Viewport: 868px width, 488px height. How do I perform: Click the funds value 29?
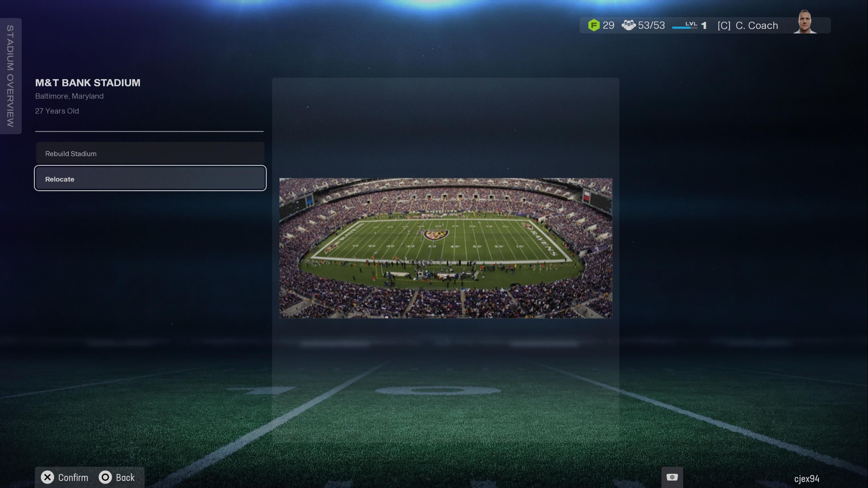[x=608, y=25]
